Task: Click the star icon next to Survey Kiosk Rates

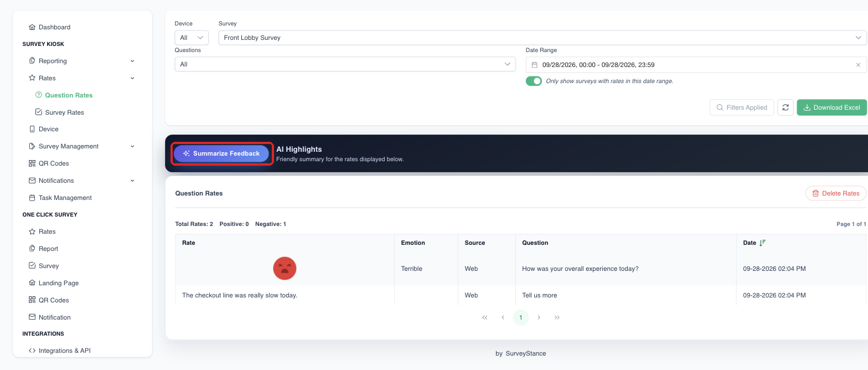Action: tap(32, 78)
